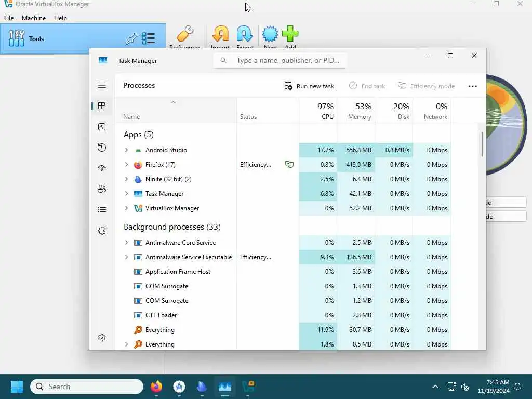Open the notification bell

[x=518, y=387]
